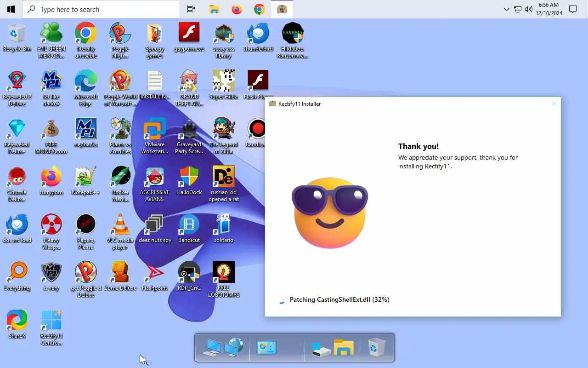Open the Hildaboo Ransomware desktop icon
Image resolution: width=588 pixels, height=368 pixels.
tap(293, 40)
